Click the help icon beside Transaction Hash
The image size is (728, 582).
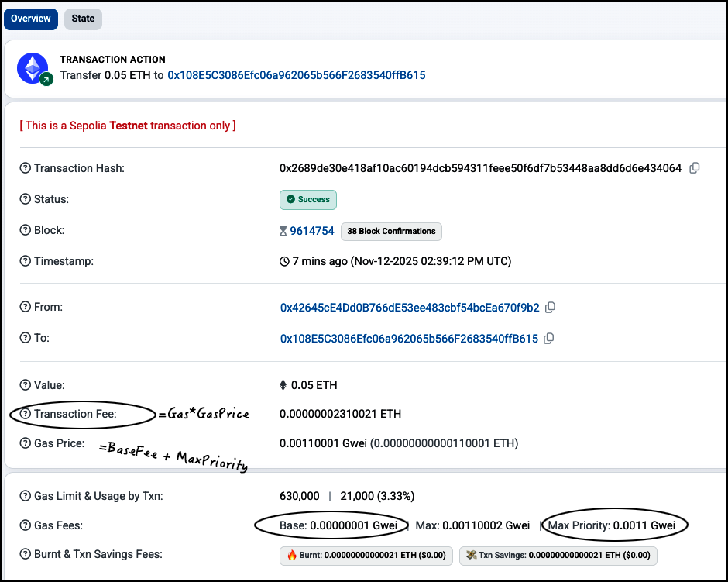click(26, 168)
